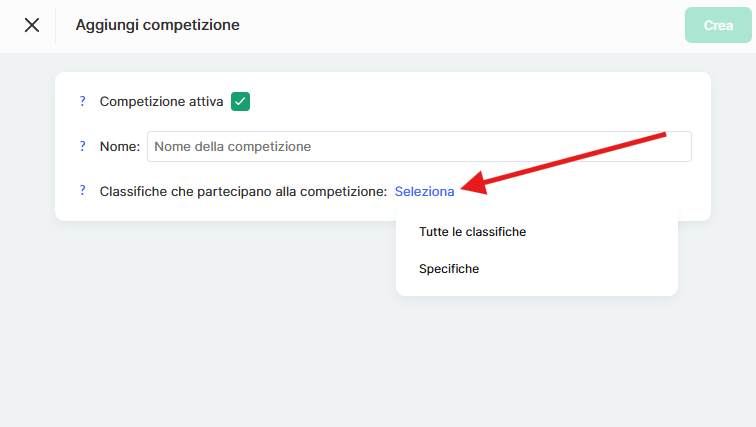Select the Specifiche option
The image size is (756, 427).
pos(449,269)
